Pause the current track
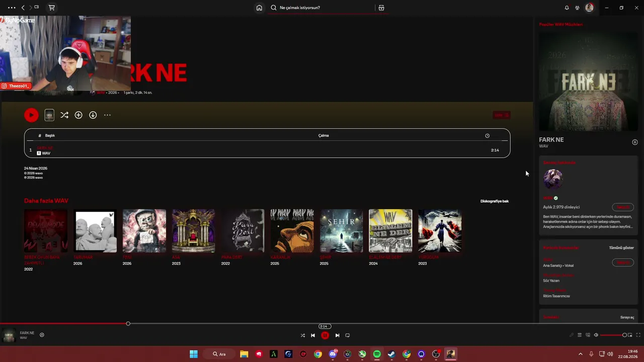Image resolution: width=644 pixels, height=362 pixels. [325, 335]
